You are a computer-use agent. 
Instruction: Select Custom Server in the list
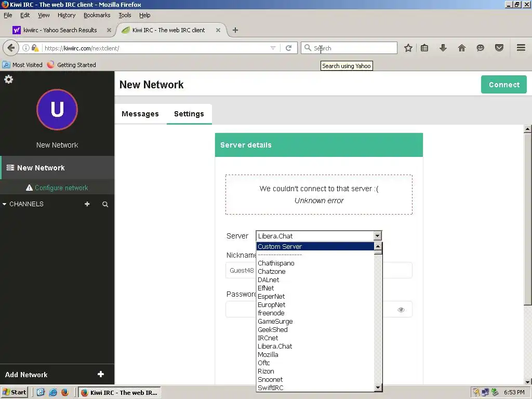pyautogui.click(x=315, y=247)
